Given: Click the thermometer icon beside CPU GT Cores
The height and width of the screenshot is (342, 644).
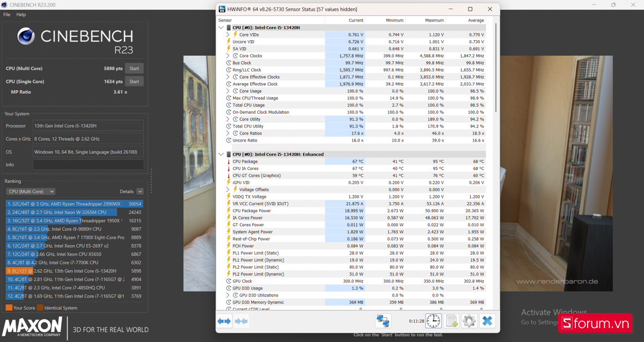Looking at the screenshot, I should coord(229,175).
